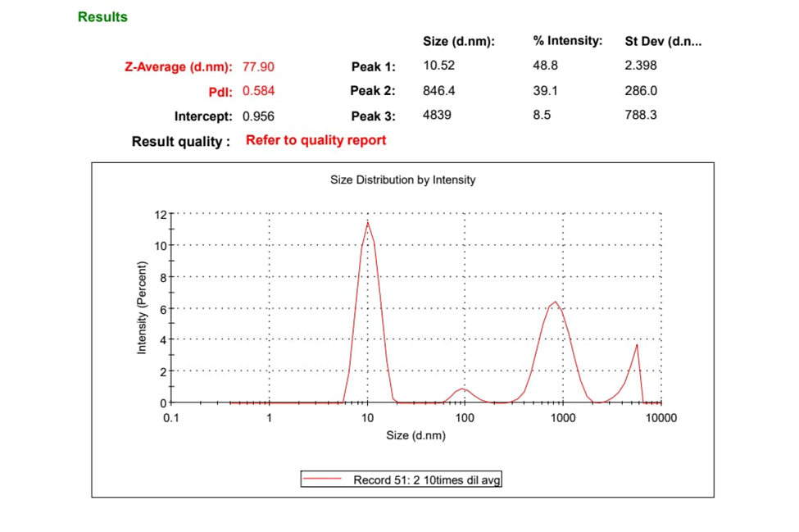The width and height of the screenshot is (799, 532).
Task: Click the Intensity (Percent) y-axis label
Action: (142, 308)
